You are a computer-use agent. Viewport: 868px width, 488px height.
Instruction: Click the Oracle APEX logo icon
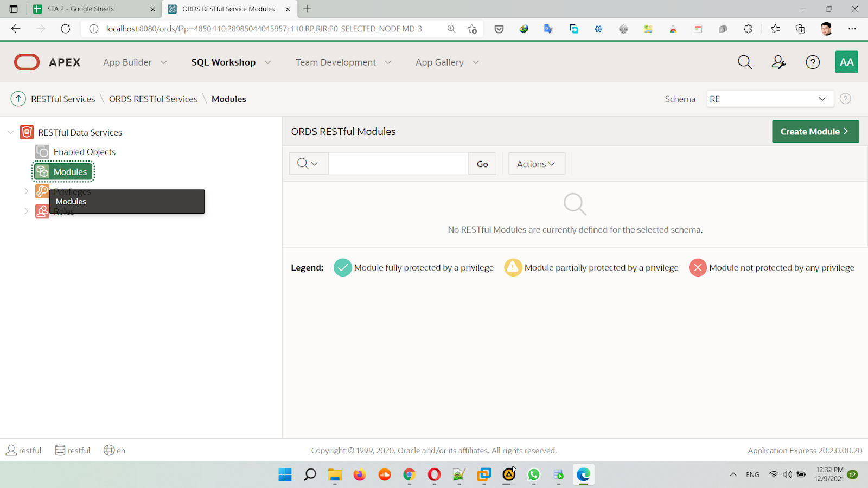point(27,62)
